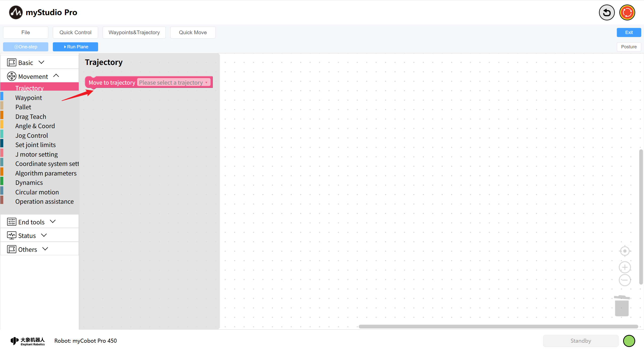Image resolution: width=644 pixels, height=352 pixels.
Task: Open the trajectory selection dropdown
Action: [x=174, y=83]
